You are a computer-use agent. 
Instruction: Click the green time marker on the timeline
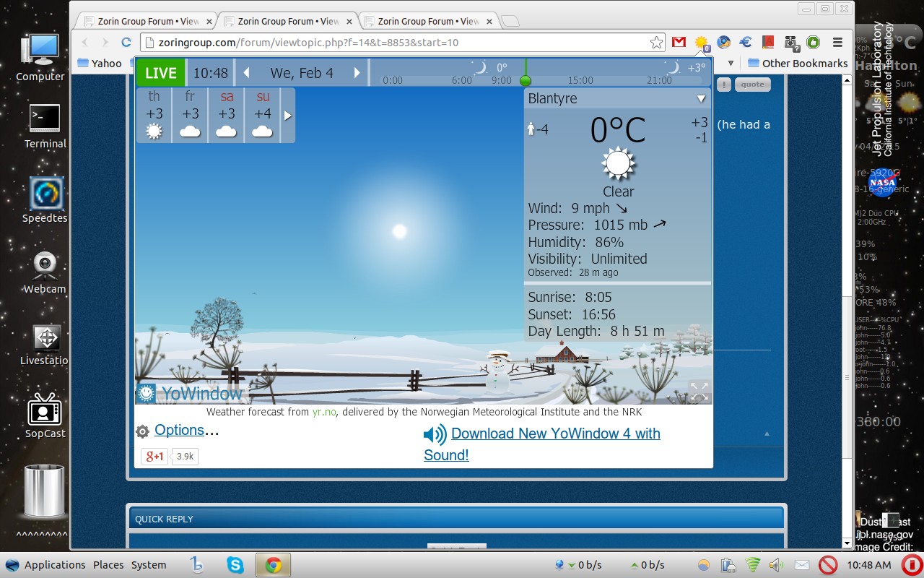[526, 80]
